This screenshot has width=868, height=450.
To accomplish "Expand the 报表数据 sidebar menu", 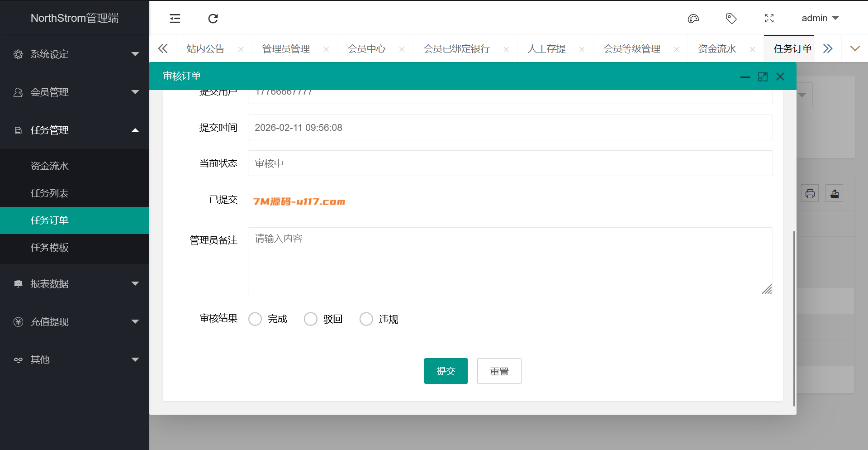I will tap(75, 284).
